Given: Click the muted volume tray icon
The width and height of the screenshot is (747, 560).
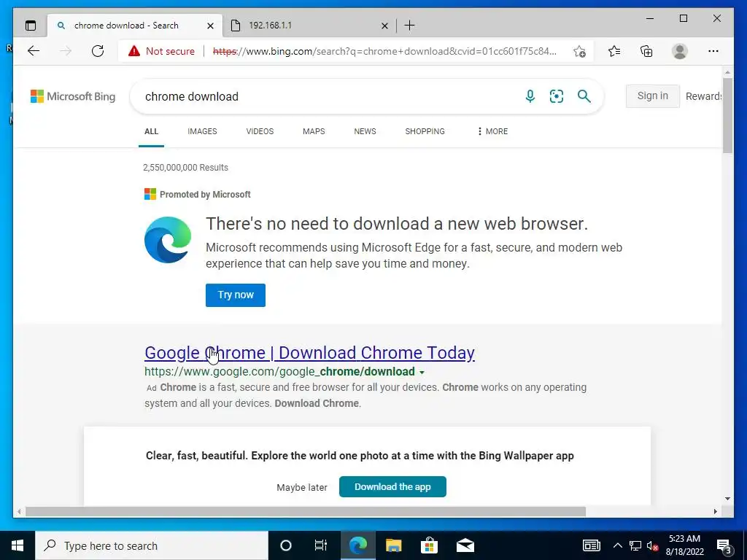Looking at the screenshot, I should [x=653, y=545].
